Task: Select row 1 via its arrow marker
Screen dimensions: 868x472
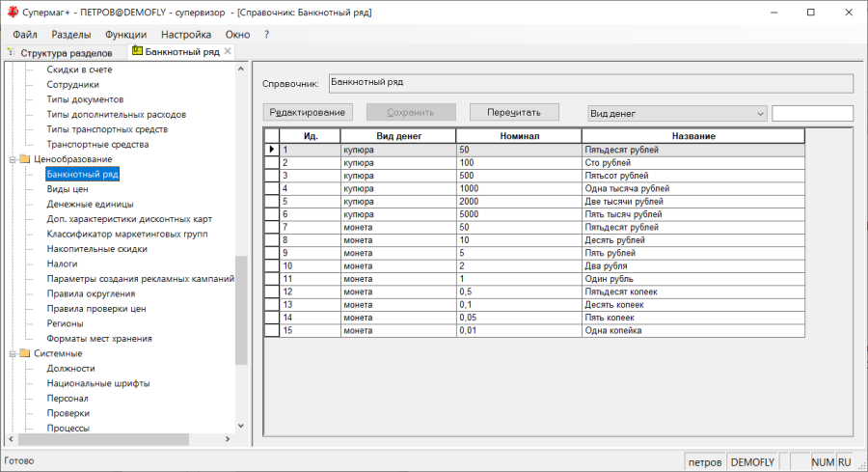Action: point(271,150)
